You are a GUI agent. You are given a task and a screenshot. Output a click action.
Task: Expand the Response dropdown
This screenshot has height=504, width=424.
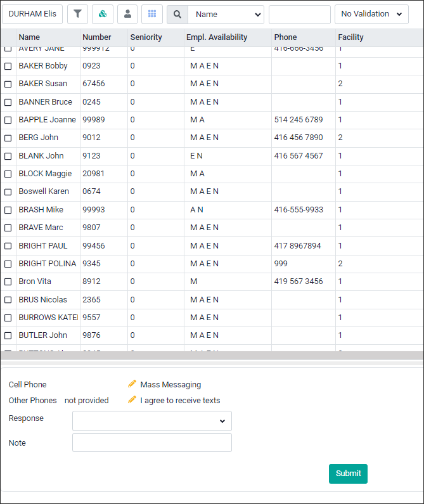click(152, 421)
